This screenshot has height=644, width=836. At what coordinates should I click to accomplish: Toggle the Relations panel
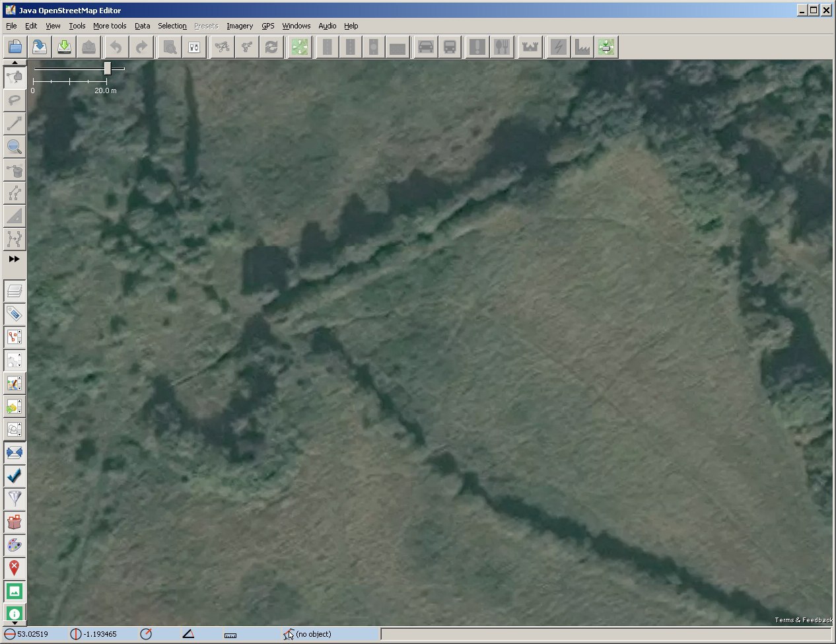[15, 360]
